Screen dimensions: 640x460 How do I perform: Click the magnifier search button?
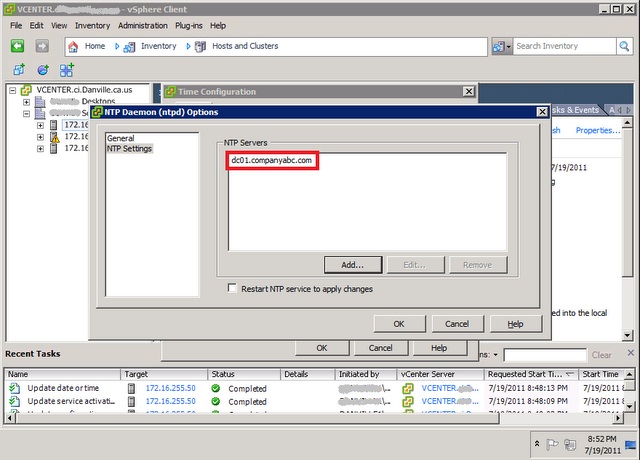(x=624, y=47)
